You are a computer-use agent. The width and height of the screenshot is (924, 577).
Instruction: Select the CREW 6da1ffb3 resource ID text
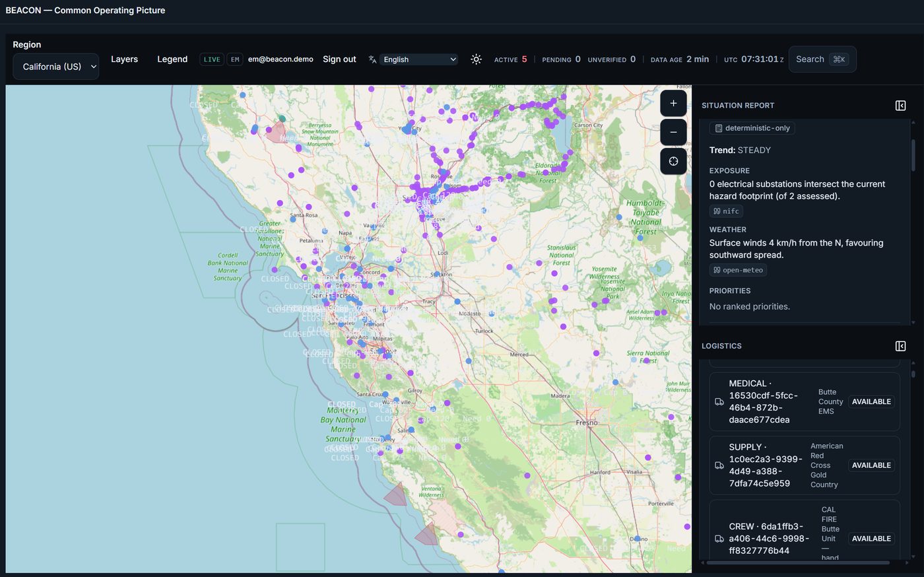[x=769, y=539]
